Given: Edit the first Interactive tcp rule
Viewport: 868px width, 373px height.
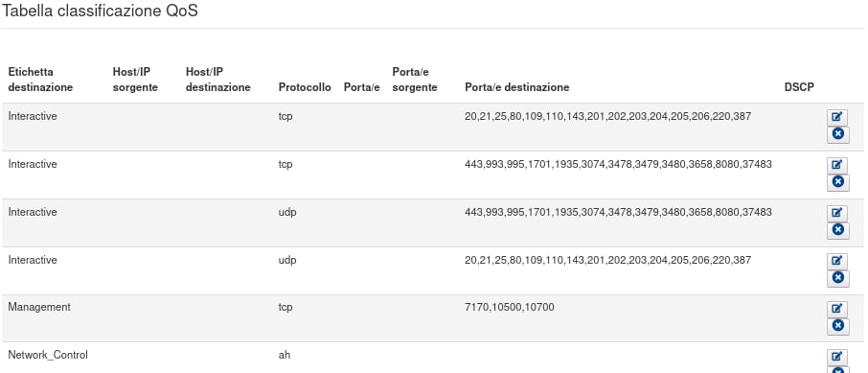Looking at the screenshot, I should coord(837,117).
